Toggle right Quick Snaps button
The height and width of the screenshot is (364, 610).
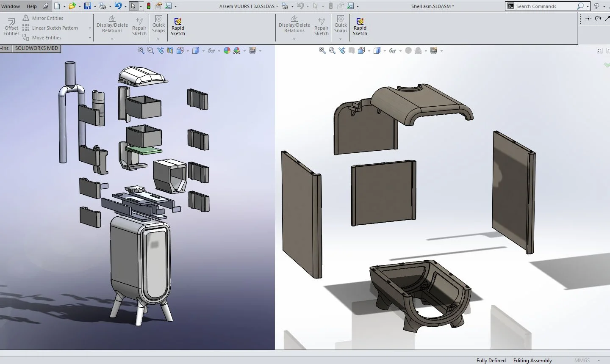(341, 24)
